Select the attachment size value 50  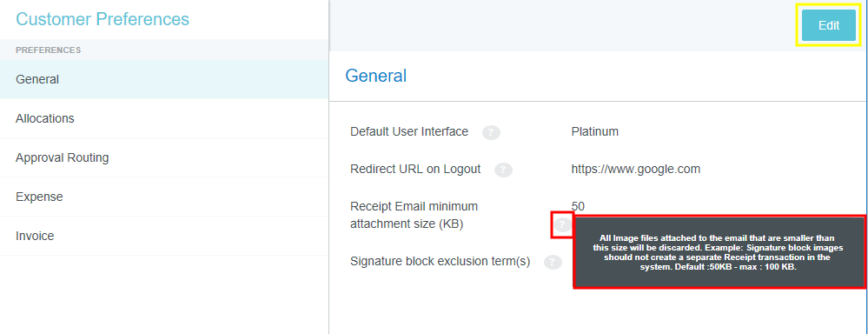578,207
